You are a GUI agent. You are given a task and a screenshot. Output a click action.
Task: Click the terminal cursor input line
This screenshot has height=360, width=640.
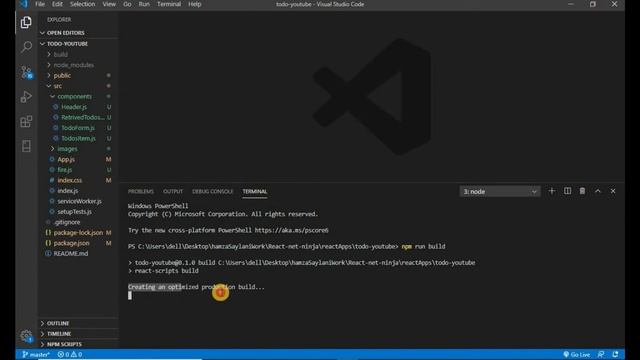pyautogui.click(x=130, y=295)
